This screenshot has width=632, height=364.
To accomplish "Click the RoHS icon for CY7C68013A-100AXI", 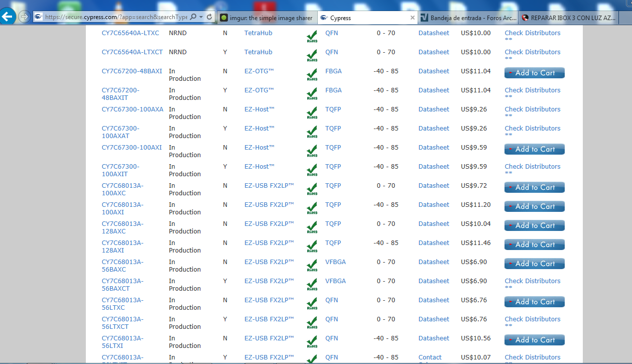I will (x=312, y=208).
